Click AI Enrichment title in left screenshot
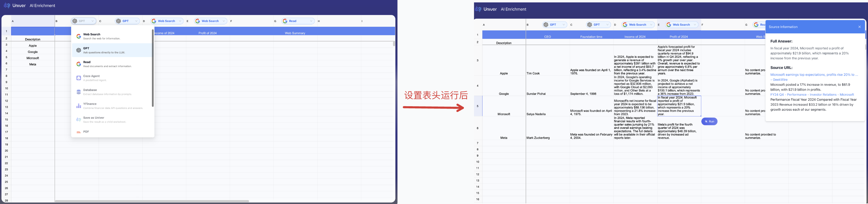Viewport: 868px width, 204px height. (42, 6)
